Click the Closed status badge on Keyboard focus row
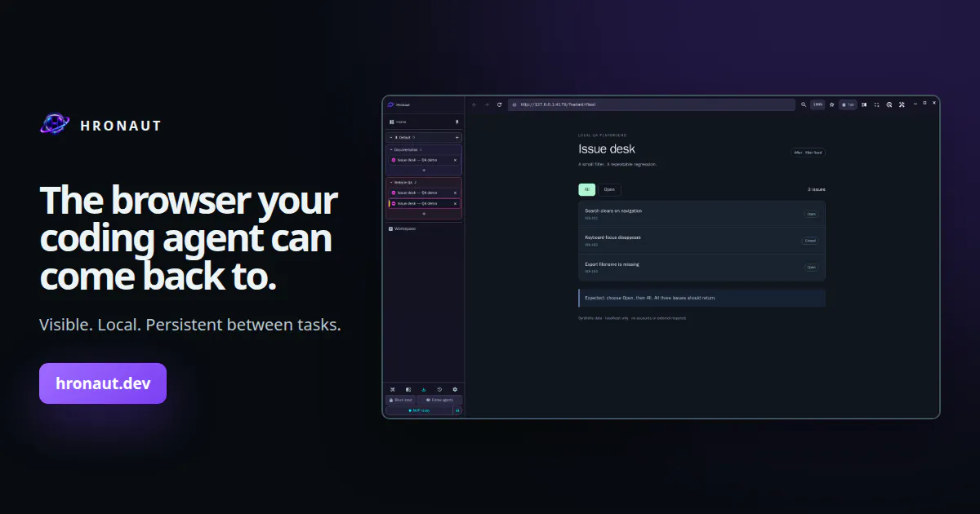The width and height of the screenshot is (980, 514). pos(810,241)
